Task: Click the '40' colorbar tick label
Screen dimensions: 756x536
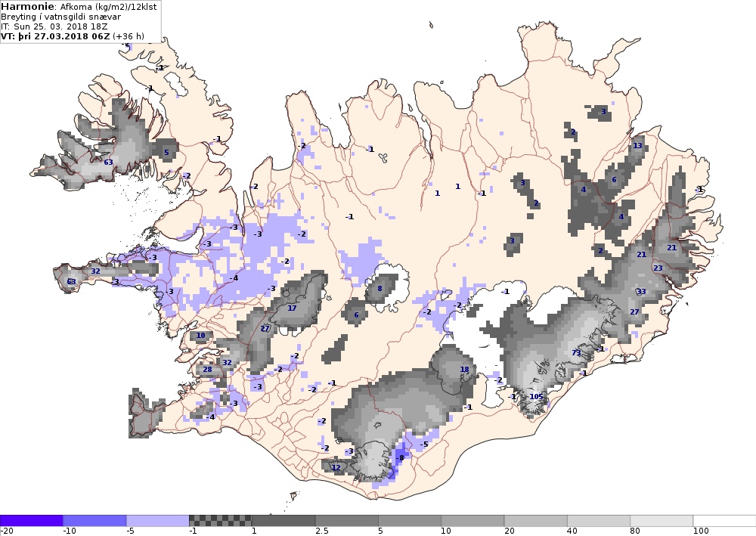Action: point(572,531)
